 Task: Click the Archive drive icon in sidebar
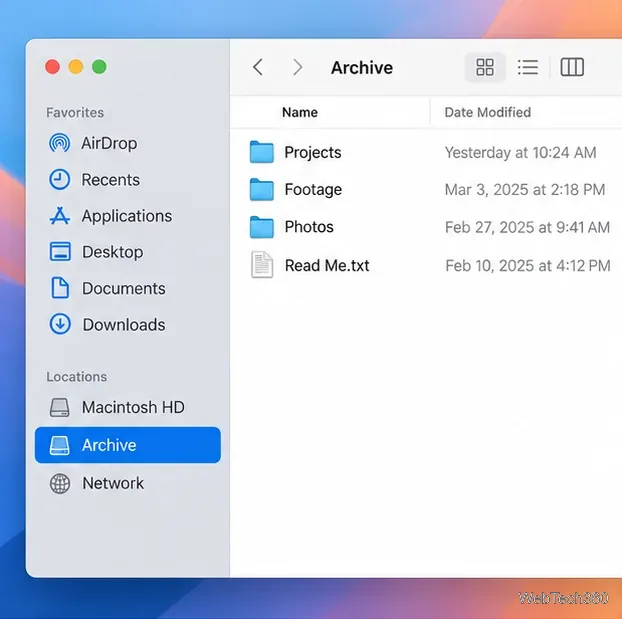60,445
